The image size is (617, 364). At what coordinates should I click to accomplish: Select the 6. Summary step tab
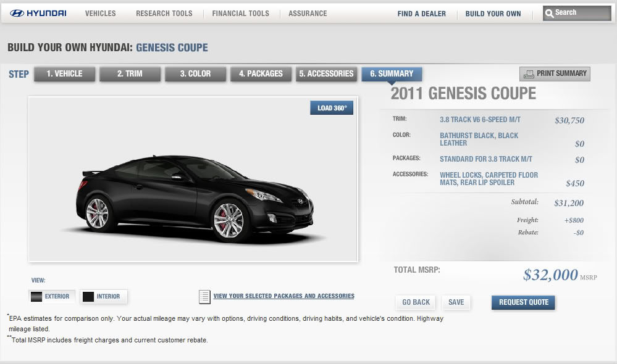392,74
